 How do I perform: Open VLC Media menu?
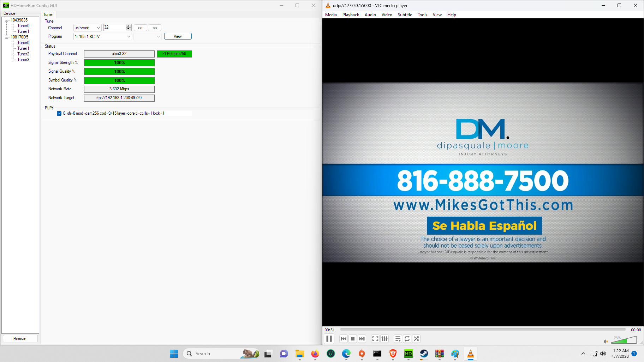(331, 15)
